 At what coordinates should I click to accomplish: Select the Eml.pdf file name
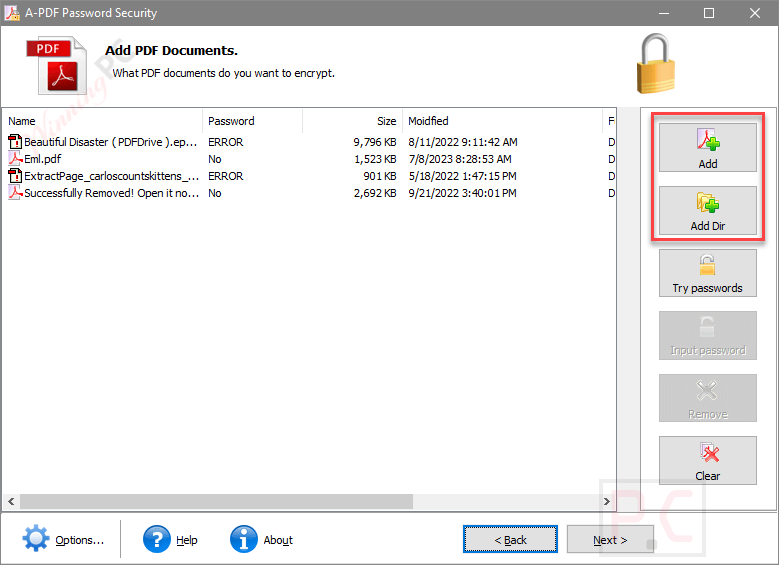[x=43, y=159]
